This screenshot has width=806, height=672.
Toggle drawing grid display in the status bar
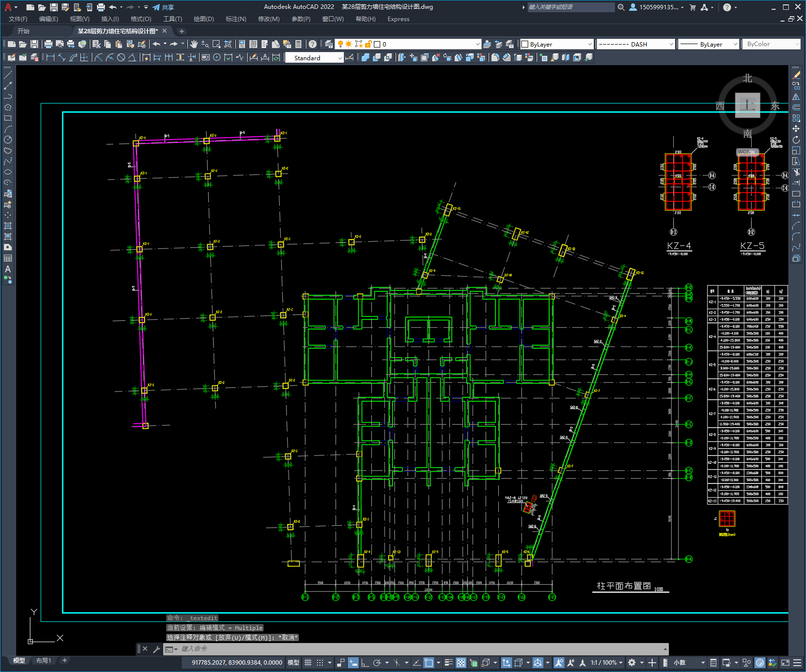(308, 663)
